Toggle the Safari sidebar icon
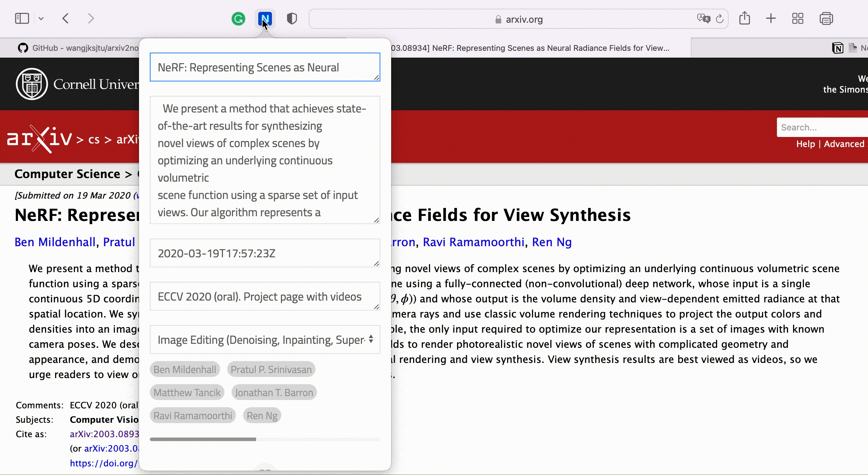 click(22, 19)
